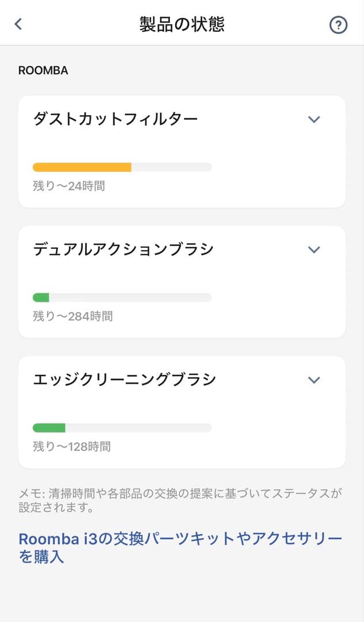Click the yellow filter life progress bar
364x622 pixels.
82,167
